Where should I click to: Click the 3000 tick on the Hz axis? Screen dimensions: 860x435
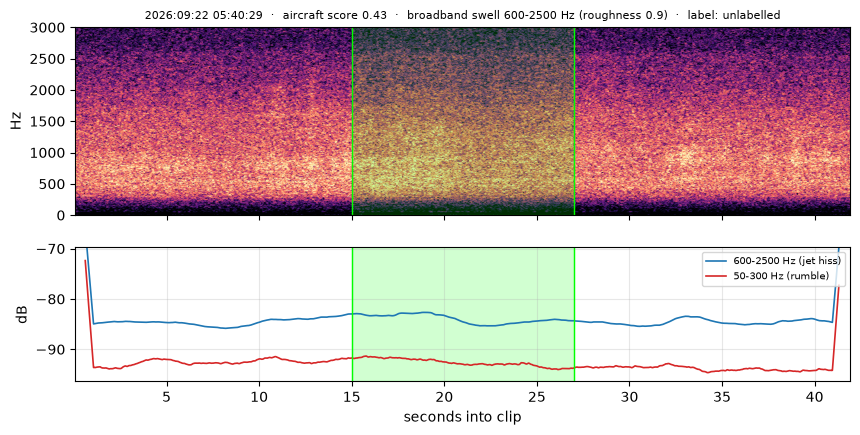pyautogui.click(x=50, y=27)
